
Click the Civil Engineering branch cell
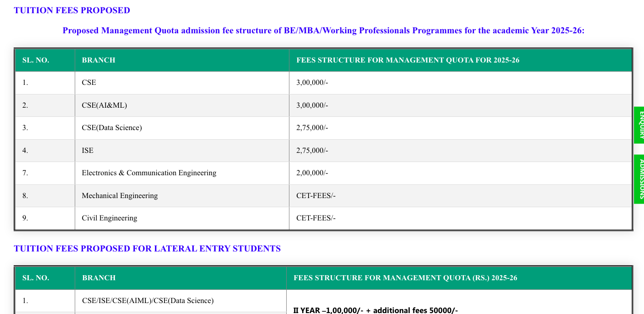pos(109,218)
